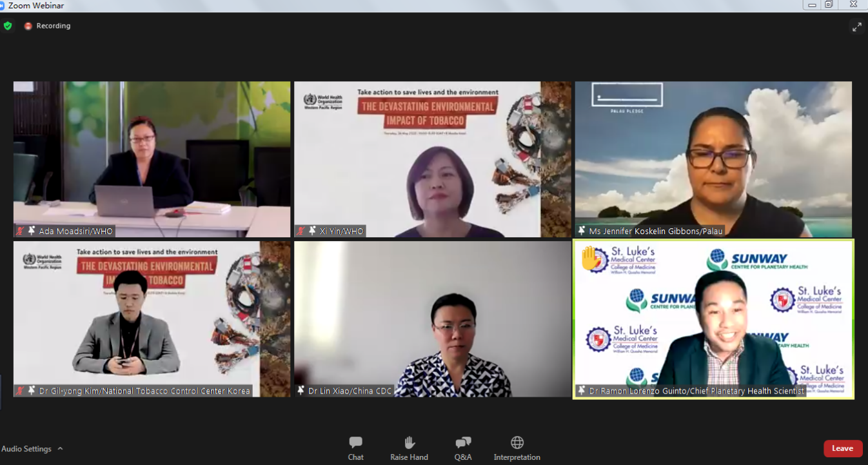The height and width of the screenshot is (465, 868).
Task: Expand the Audio Settings caret arrow
Action: pos(60,449)
